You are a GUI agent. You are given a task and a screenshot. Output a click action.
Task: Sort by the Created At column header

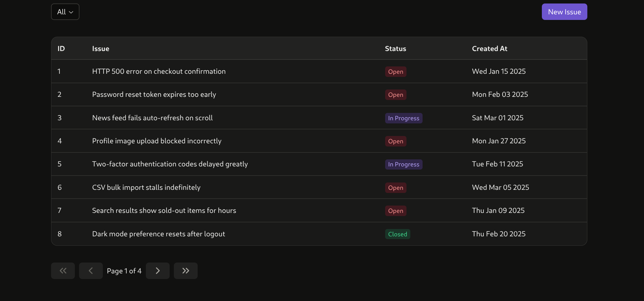pyautogui.click(x=489, y=49)
